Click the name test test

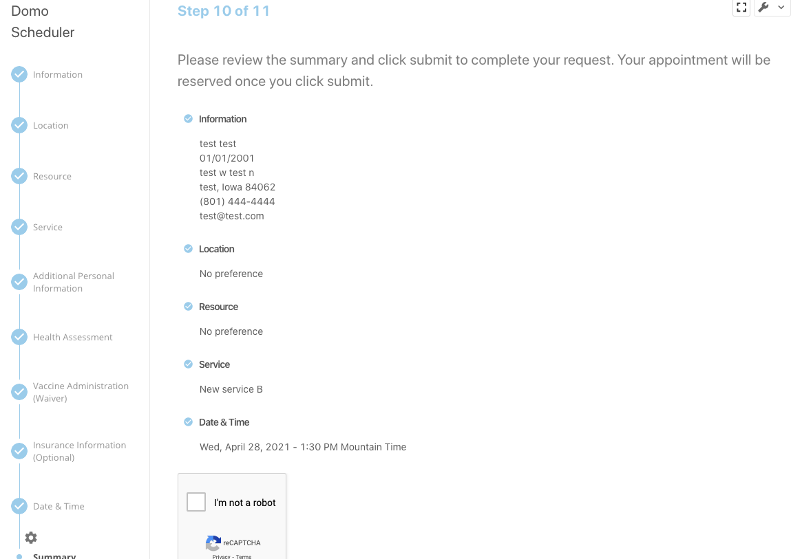[x=217, y=144]
